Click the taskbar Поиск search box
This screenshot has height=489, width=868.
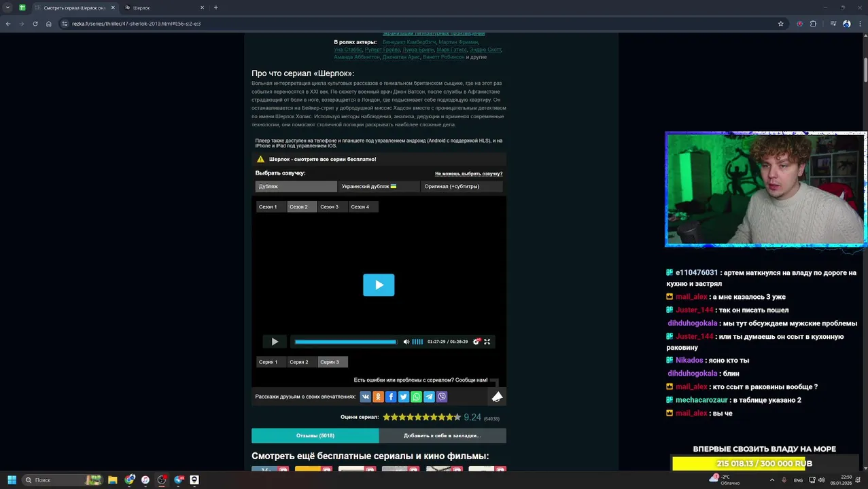click(x=63, y=479)
